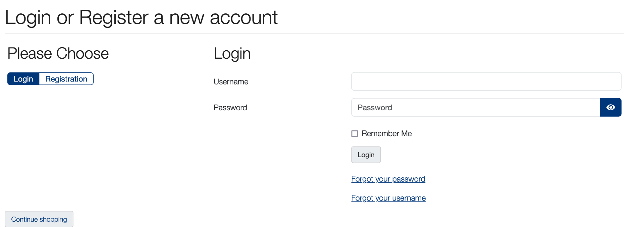644x227 pixels.
Task: Click the Please Choose heading
Action: point(58,53)
